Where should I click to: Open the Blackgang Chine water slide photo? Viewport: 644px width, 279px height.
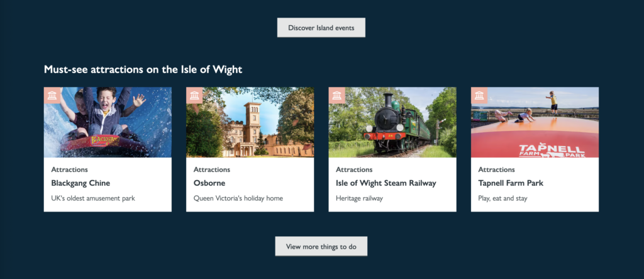(108, 122)
